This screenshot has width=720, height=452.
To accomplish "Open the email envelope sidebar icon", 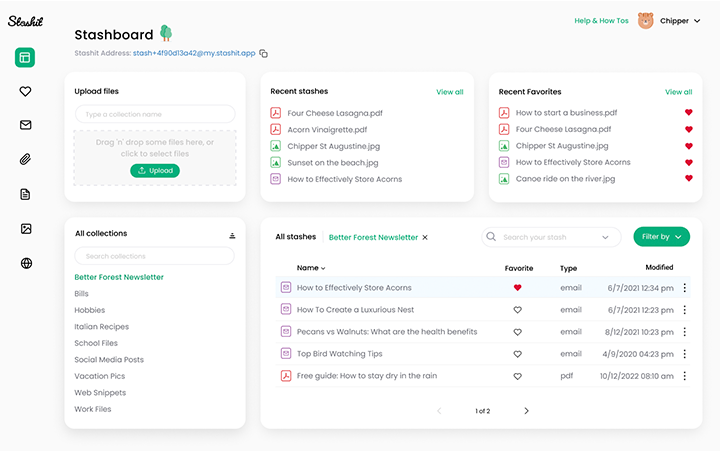I will click(x=25, y=125).
